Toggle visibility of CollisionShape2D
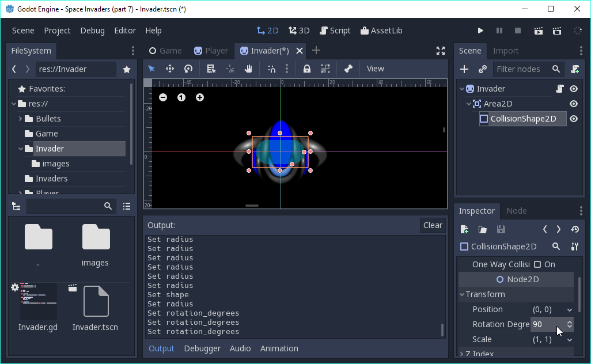 tap(573, 119)
